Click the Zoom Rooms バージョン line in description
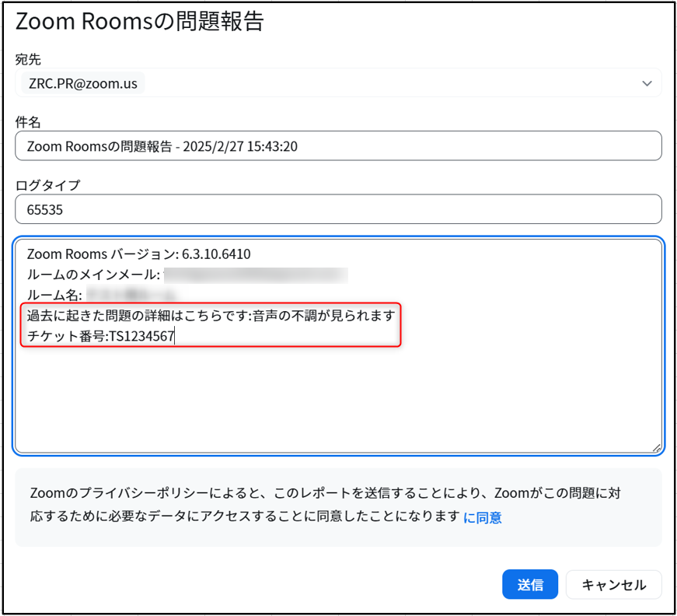 138,254
